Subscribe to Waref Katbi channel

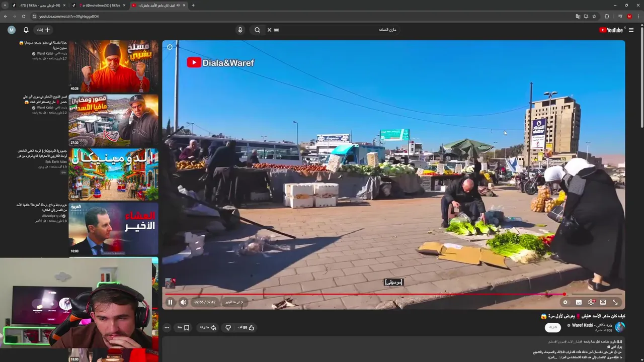(552, 327)
